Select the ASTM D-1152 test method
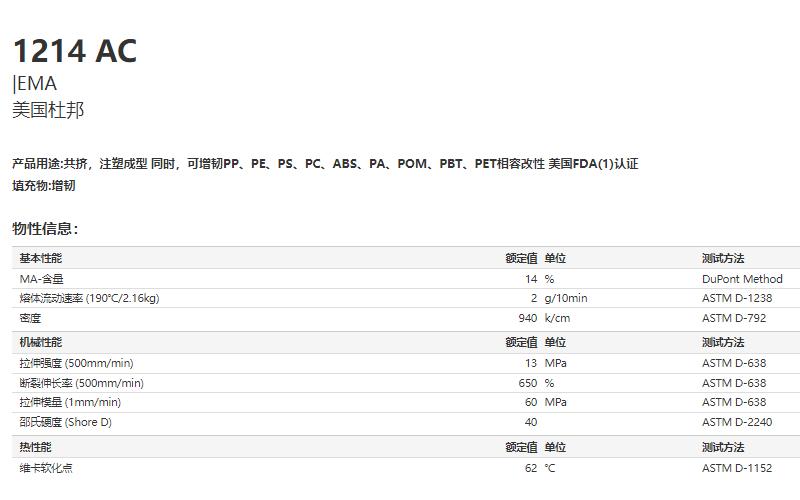The width and height of the screenshot is (800, 500). 737,468
